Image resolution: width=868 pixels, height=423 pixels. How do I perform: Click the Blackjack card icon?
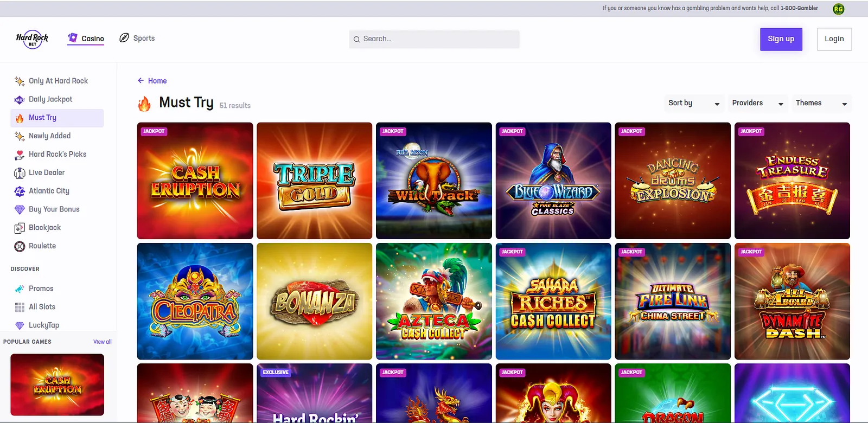pyautogui.click(x=20, y=228)
